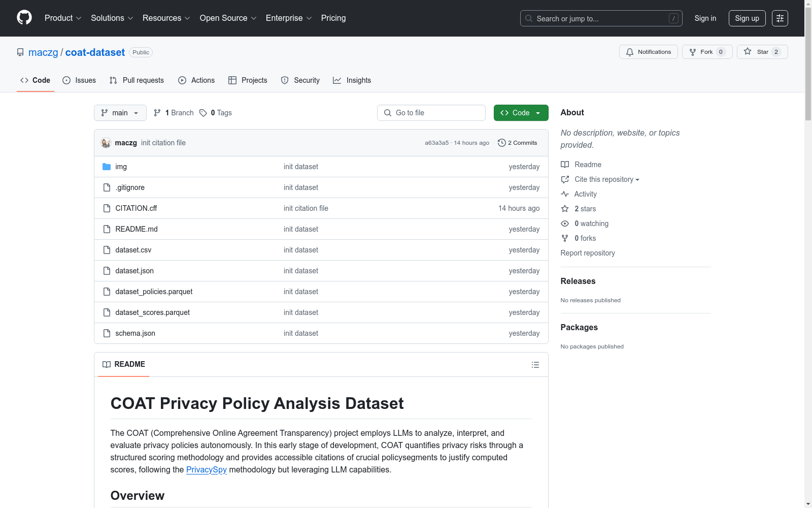Click the tag icon beside Tags
The image size is (812, 508).
[203, 113]
